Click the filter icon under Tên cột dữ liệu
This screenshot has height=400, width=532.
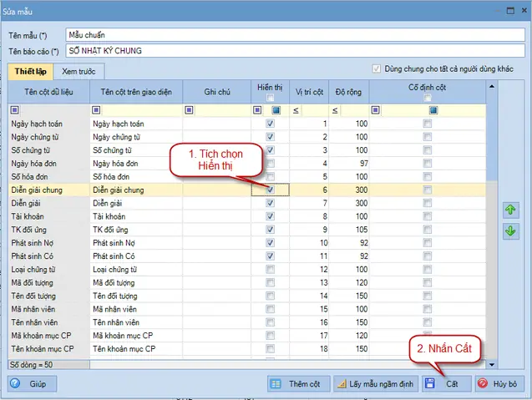(14, 110)
